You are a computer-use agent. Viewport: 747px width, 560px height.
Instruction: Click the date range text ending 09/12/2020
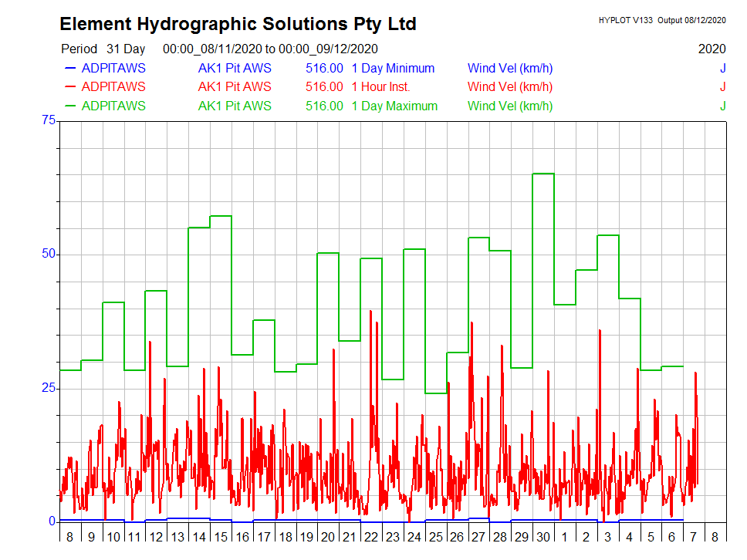(x=270, y=49)
